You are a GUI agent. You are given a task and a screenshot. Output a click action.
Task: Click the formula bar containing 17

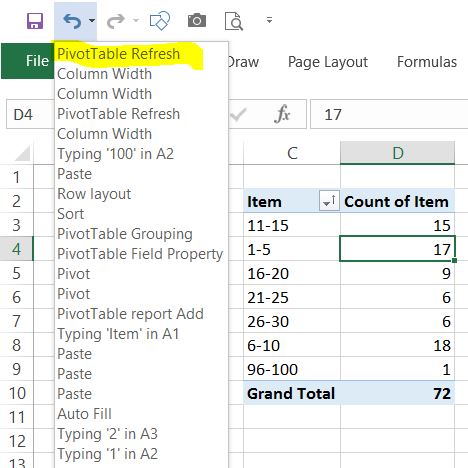[389, 114]
